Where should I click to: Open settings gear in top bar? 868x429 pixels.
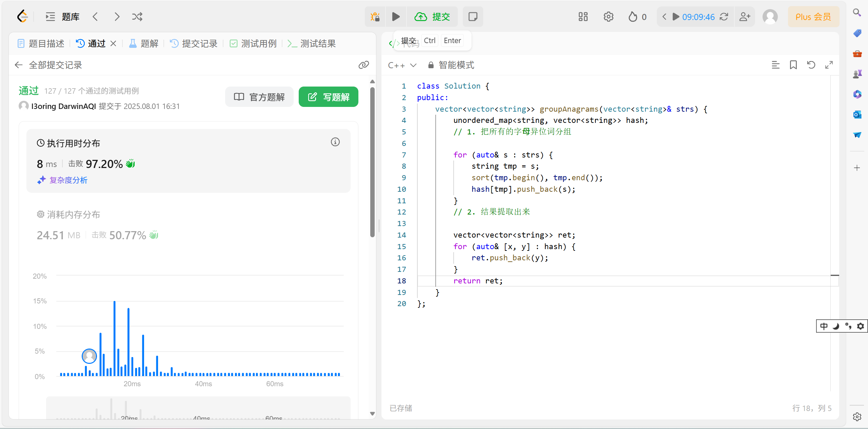(609, 17)
